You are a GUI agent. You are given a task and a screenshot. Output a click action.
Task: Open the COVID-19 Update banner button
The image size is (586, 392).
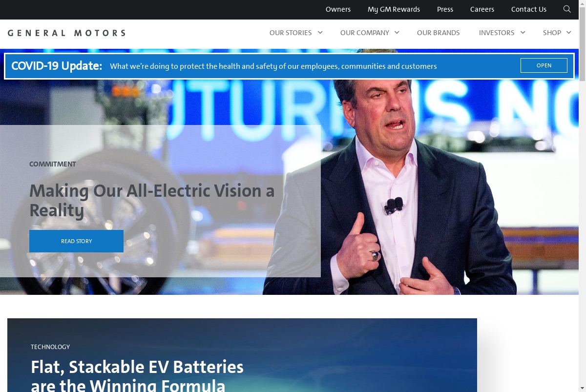click(544, 65)
